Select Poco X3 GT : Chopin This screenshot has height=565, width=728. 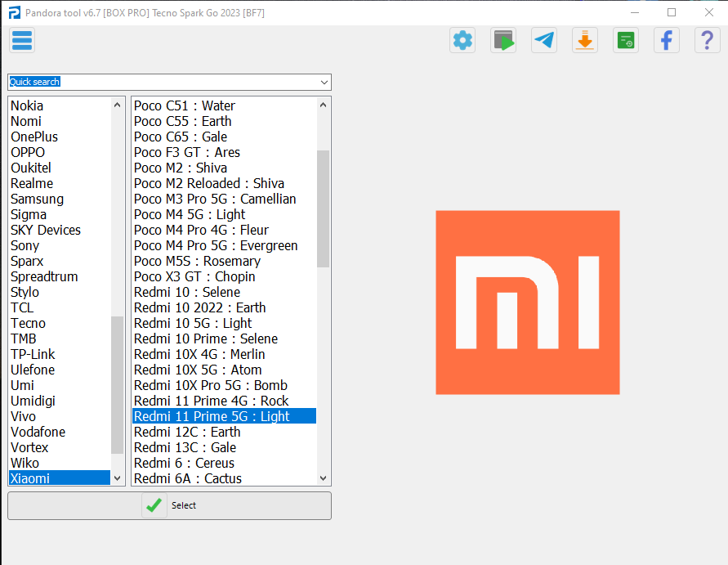pyautogui.click(x=224, y=276)
